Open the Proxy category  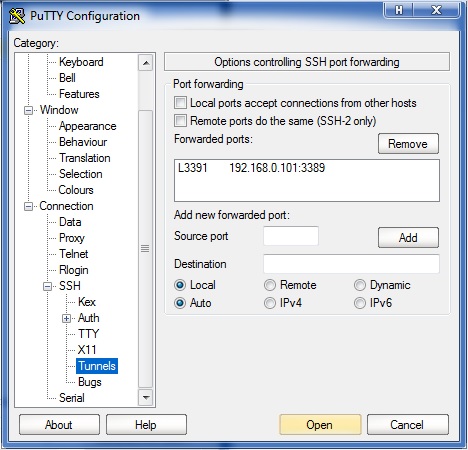tap(72, 238)
